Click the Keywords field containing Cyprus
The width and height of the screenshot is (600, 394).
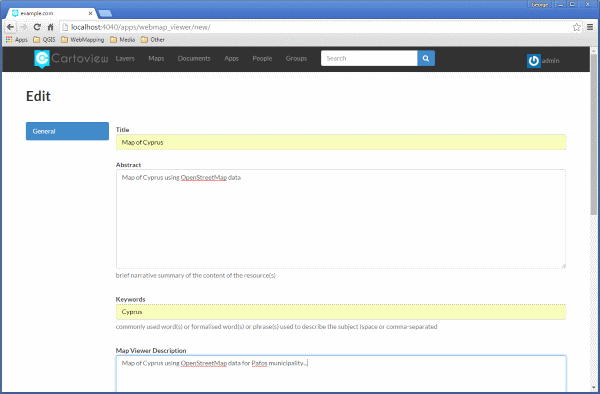(341, 312)
